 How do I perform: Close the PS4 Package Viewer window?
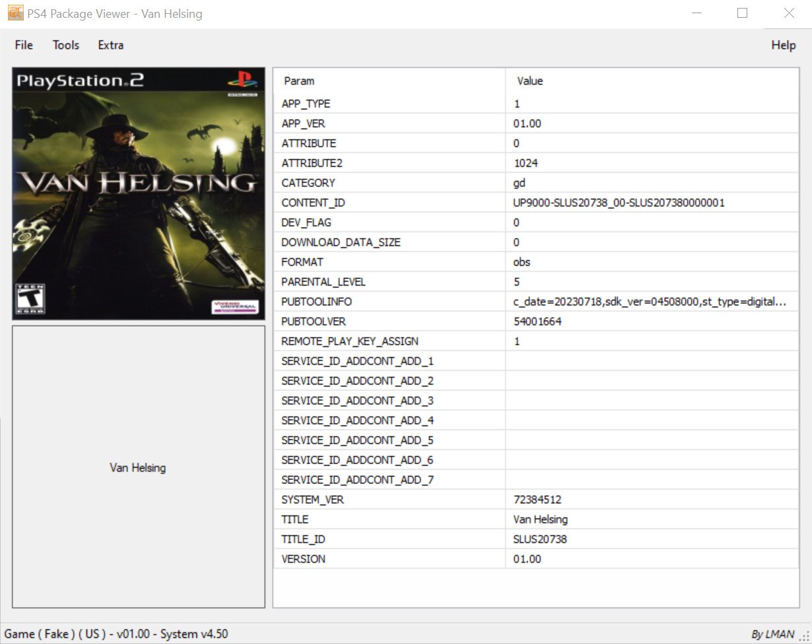pos(789,13)
